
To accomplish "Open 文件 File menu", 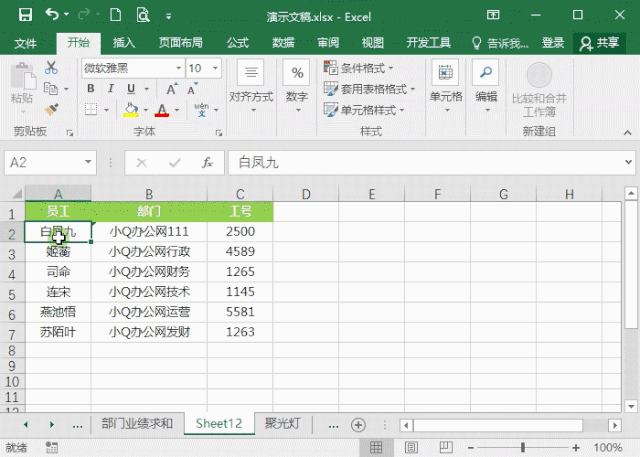I will (x=25, y=43).
